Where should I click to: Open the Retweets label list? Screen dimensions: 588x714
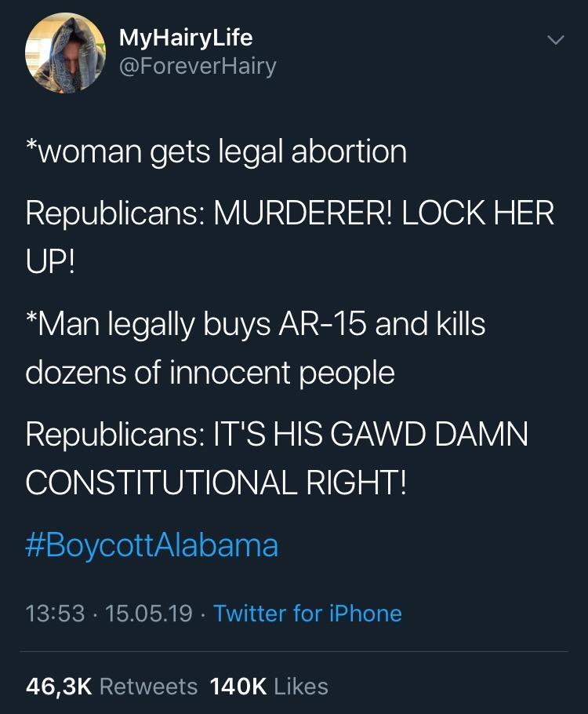(149, 687)
